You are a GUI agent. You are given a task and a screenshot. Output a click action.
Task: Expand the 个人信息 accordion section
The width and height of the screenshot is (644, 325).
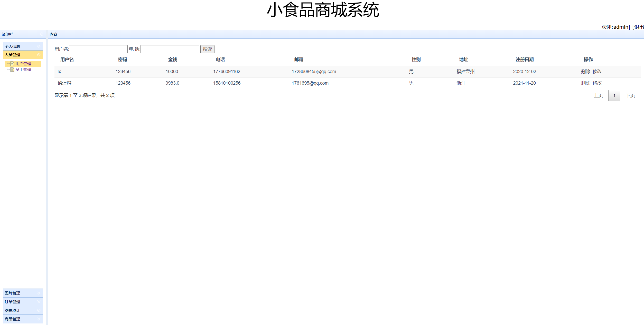tap(39, 46)
